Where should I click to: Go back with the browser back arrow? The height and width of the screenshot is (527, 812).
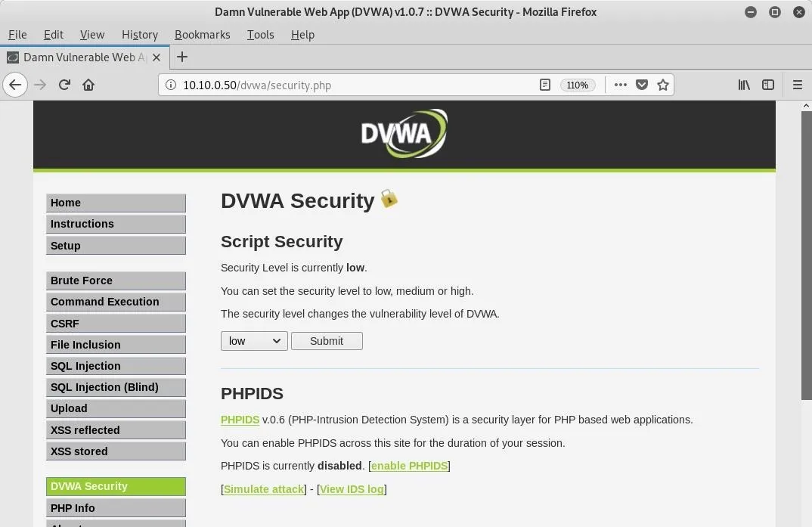coord(15,85)
